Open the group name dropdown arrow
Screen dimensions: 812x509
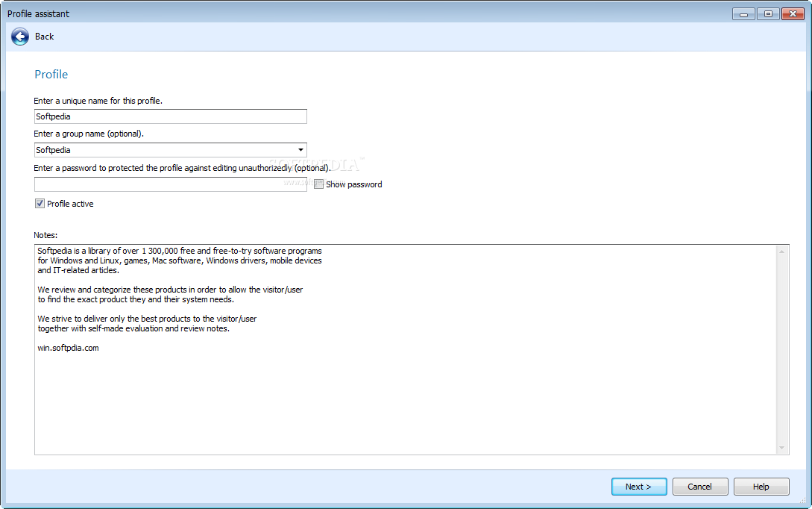pyautogui.click(x=300, y=150)
